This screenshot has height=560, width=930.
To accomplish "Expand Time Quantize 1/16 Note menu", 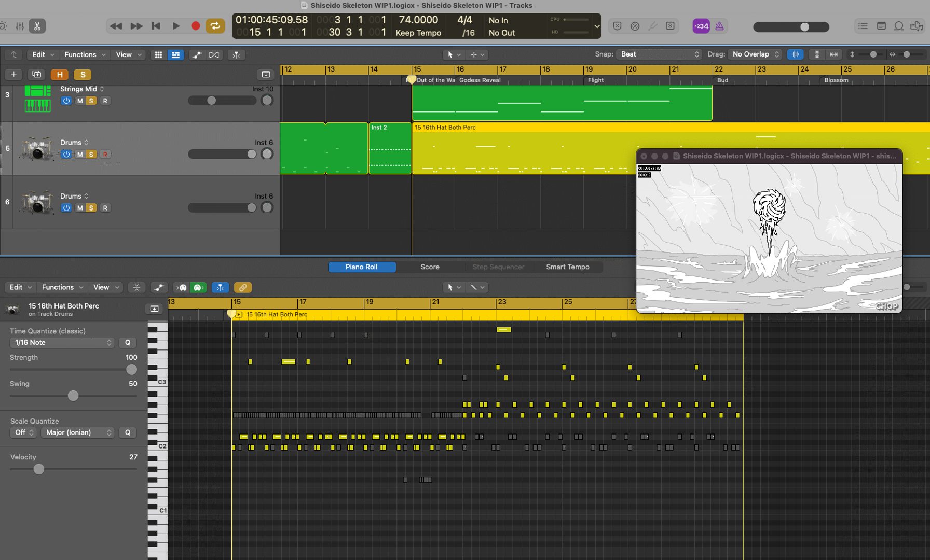I will [x=62, y=342].
